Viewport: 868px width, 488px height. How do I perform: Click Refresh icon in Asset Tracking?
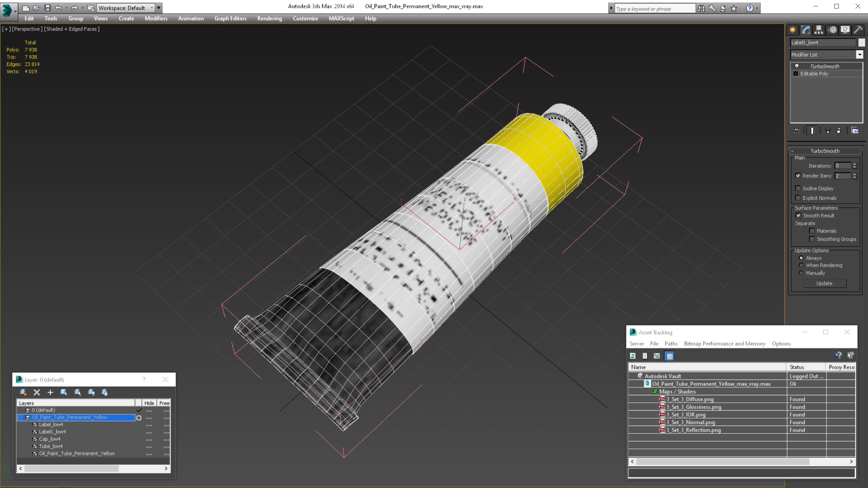[x=633, y=356]
